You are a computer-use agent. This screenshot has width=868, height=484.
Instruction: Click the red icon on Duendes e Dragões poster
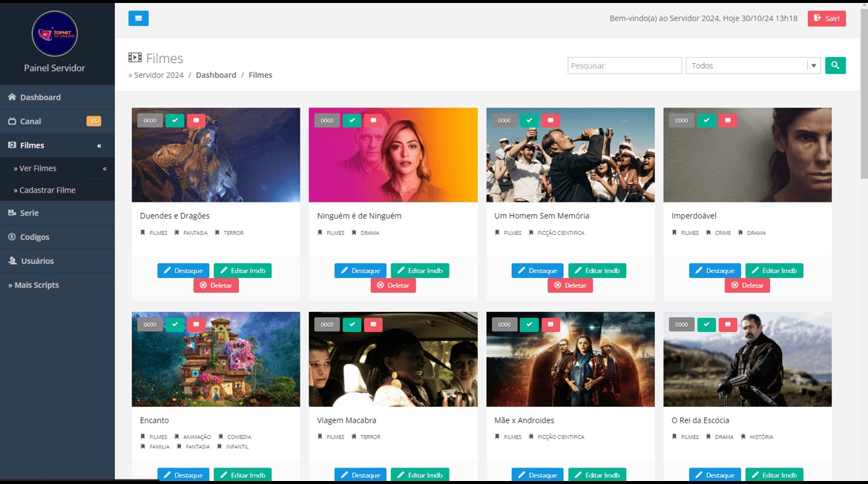click(196, 120)
